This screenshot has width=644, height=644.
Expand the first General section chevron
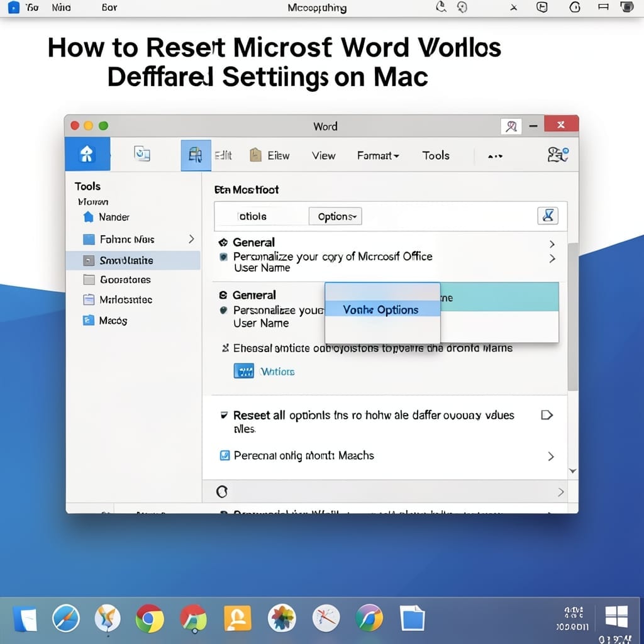552,244
